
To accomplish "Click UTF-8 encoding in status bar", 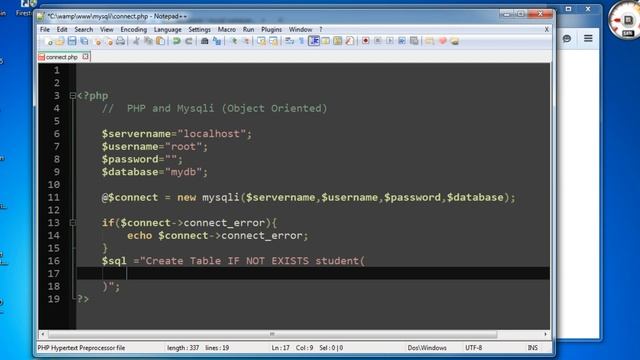I will [473, 348].
